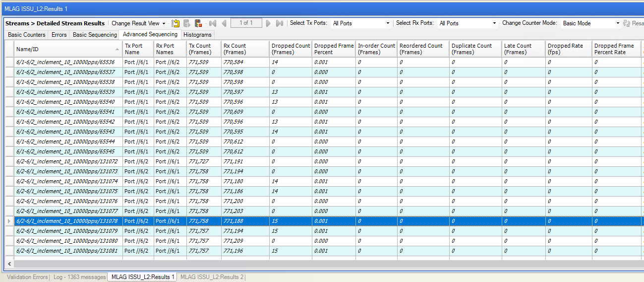The width and height of the screenshot is (644, 282).
Task: Sort by the Name/ID column header
Action: click(27, 49)
